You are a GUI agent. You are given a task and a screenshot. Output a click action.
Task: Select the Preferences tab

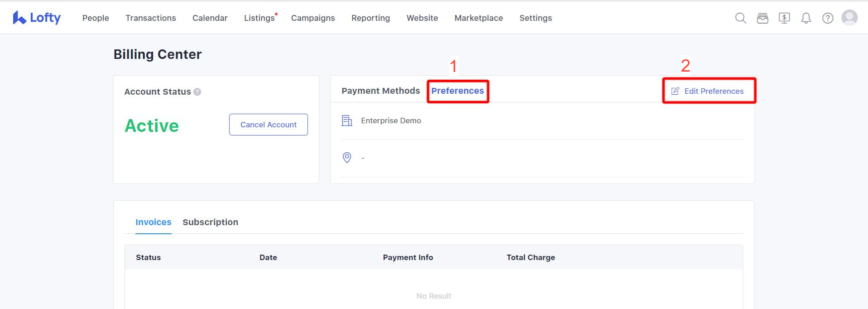457,91
